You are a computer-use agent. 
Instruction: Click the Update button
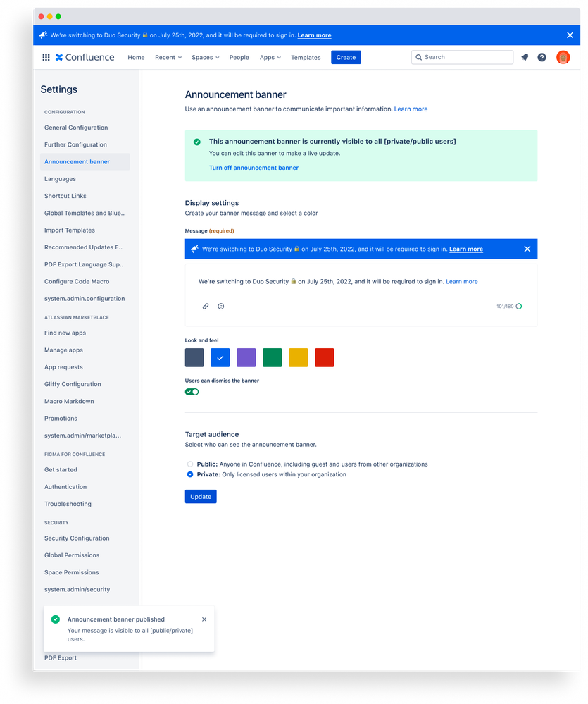(200, 496)
